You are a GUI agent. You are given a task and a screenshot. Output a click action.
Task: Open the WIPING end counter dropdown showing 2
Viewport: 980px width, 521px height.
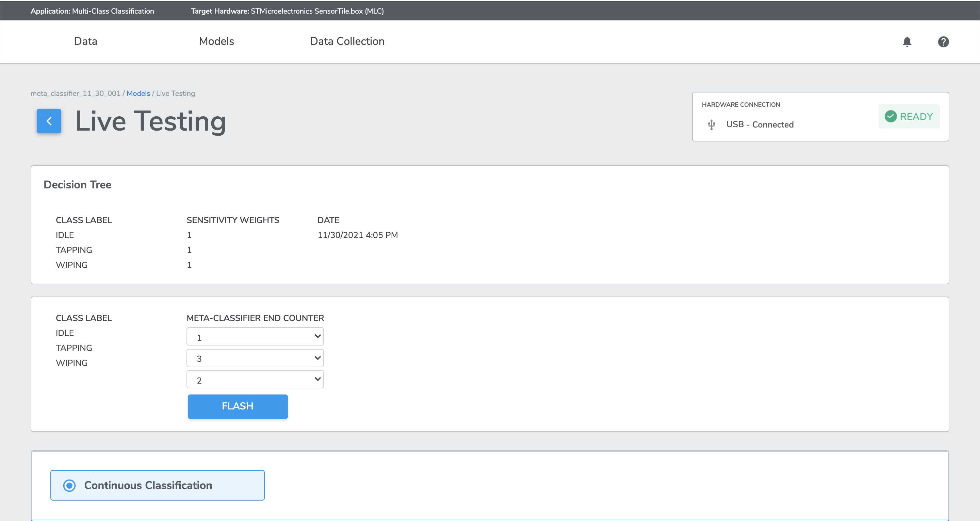point(255,379)
